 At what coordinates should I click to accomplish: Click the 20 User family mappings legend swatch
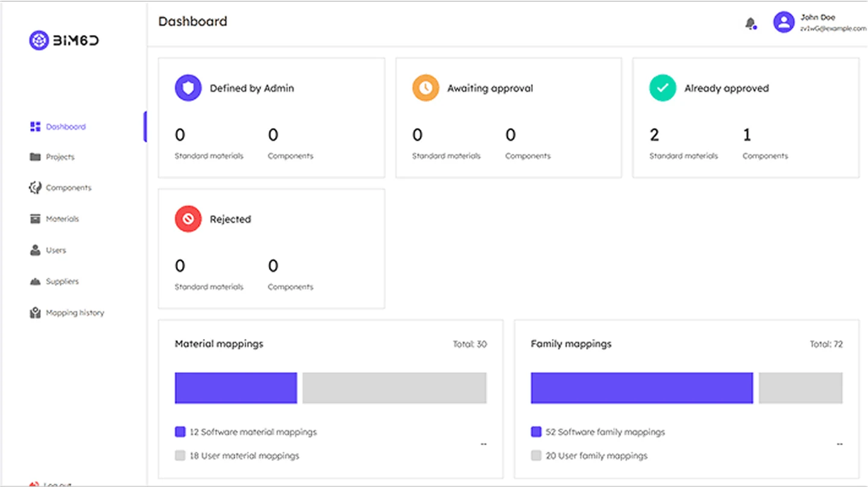[536, 456]
